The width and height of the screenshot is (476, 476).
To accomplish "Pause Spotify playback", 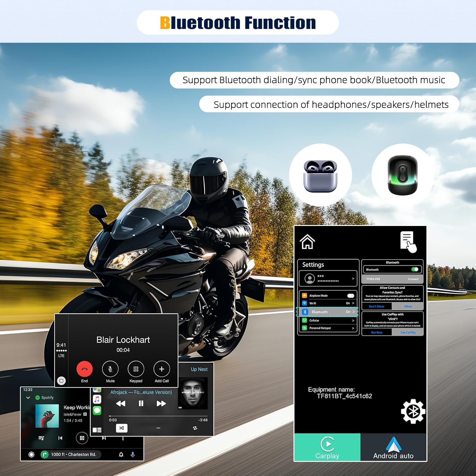I will tap(82, 438).
